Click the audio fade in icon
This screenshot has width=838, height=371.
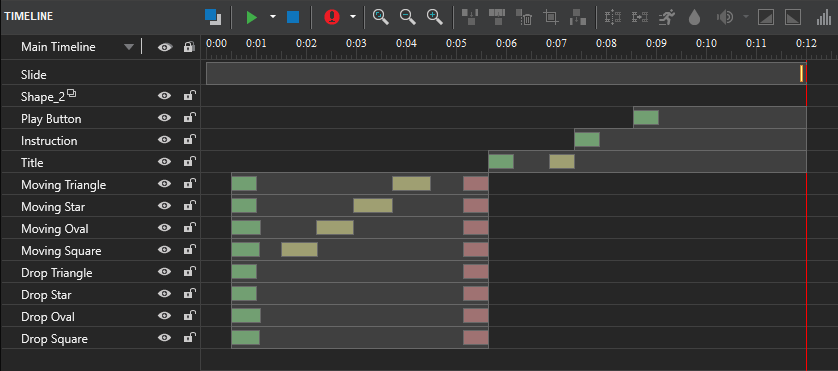click(x=766, y=17)
